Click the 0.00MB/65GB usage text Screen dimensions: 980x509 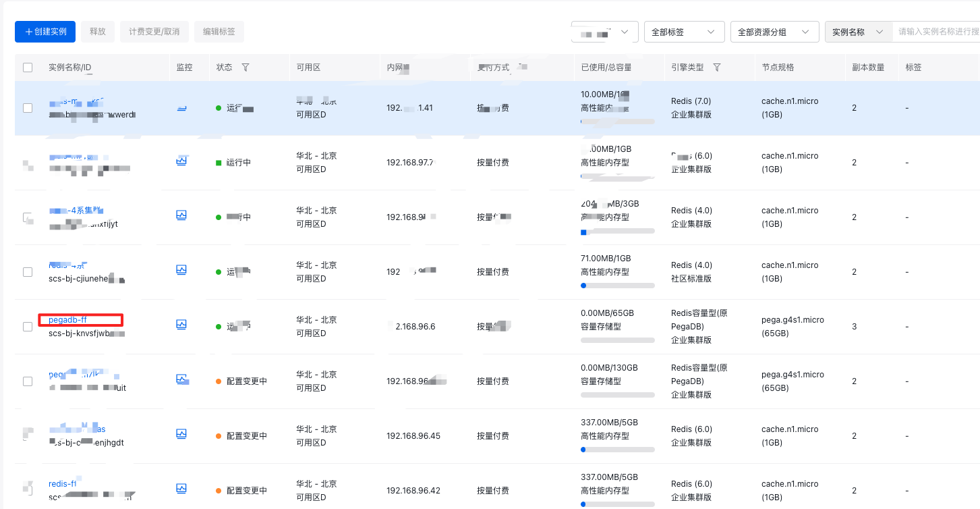607,313
